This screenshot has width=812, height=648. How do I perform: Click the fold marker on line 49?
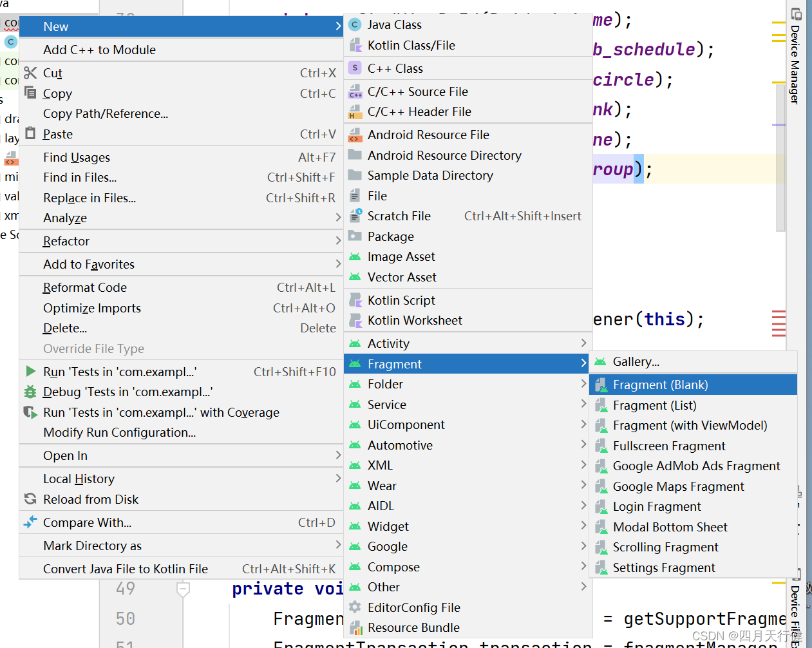(x=183, y=589)
